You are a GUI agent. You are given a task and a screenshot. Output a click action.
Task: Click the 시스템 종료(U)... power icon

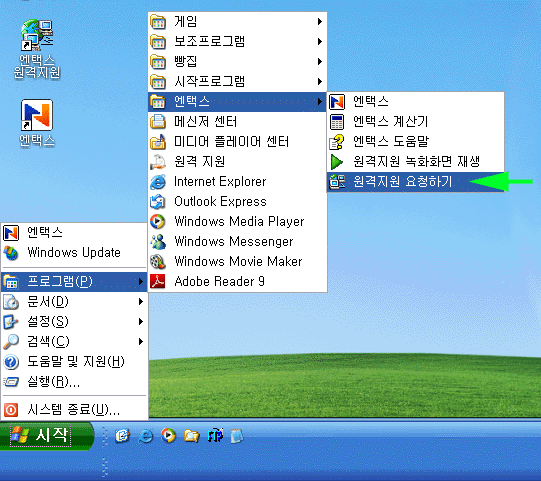[11, 410]
